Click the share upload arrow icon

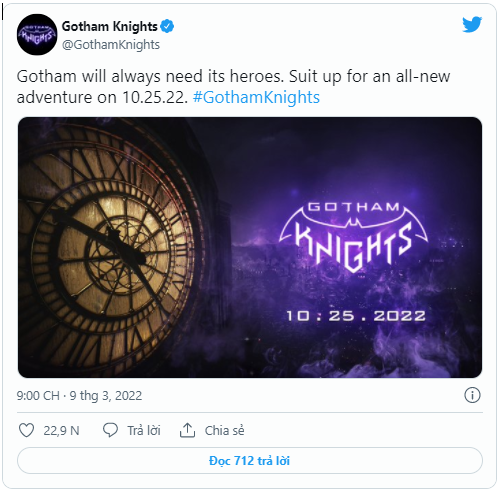point(187,430)
